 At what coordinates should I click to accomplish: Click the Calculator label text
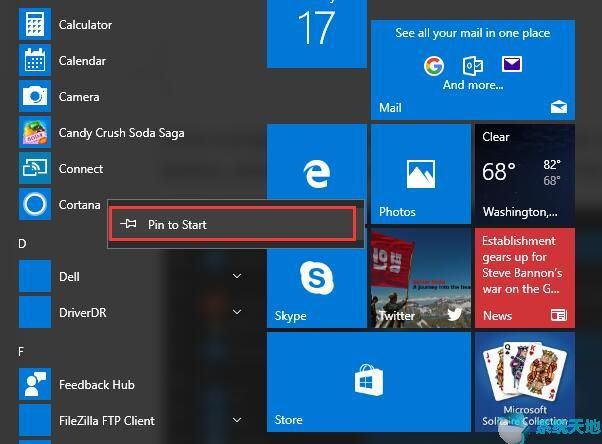pos(85,25)
